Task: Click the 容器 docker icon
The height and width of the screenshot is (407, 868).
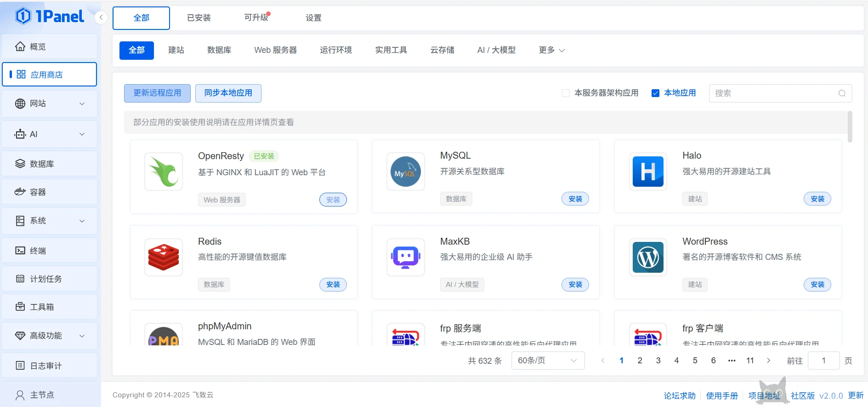Action: (x=20, y=192)
